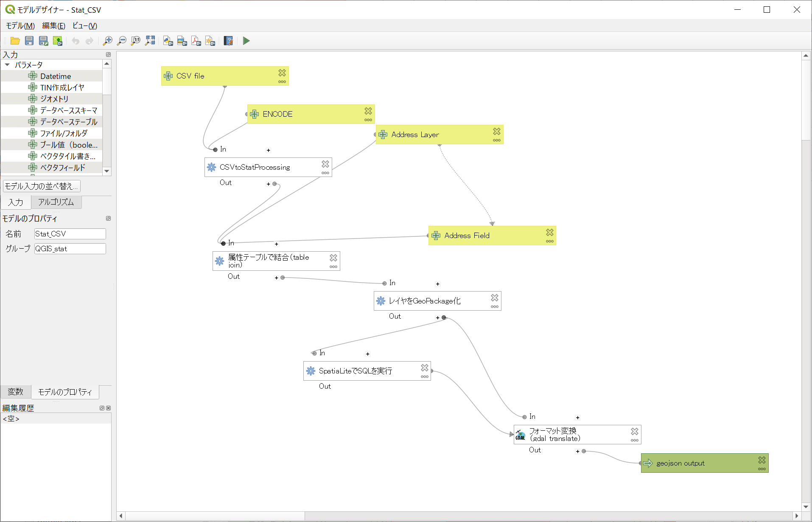Click the Redo arrow in the toolbar
Viewport: 812px width, 522px height.
click(x=89, y=41)
